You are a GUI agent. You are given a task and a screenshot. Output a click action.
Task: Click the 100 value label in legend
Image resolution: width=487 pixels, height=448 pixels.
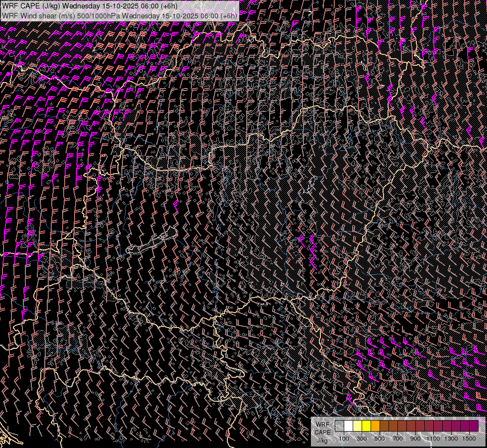(x=344, y=439)
